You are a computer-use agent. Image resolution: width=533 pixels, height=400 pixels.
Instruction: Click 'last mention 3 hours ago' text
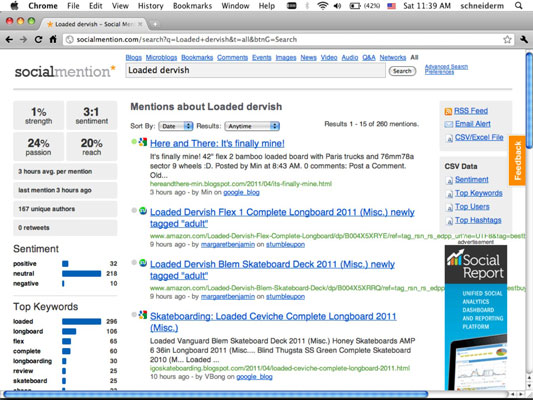click(55, 190)
